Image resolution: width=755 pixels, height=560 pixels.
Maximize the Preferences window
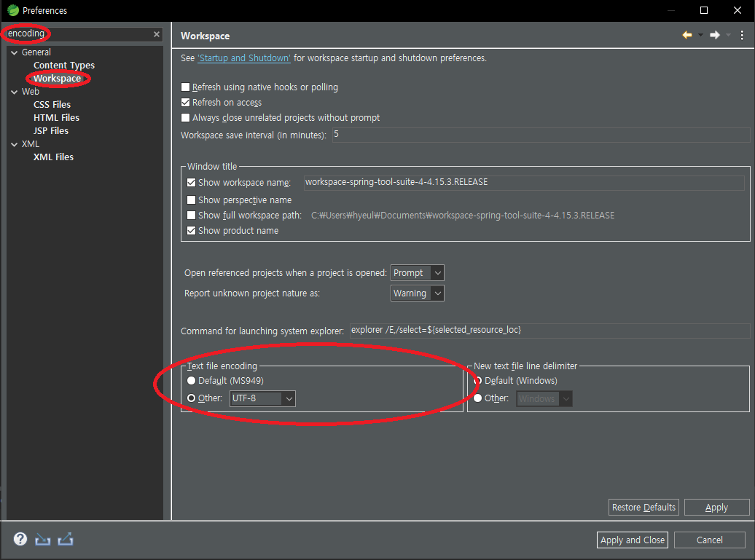(704, 10)
